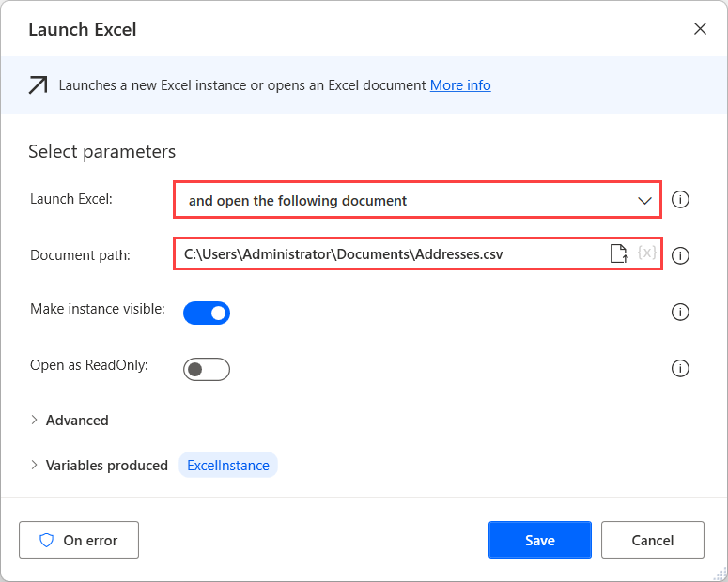The width and height of the screenshot is (728, 582).
Task: Open the More info link
Action: point(460,85)
